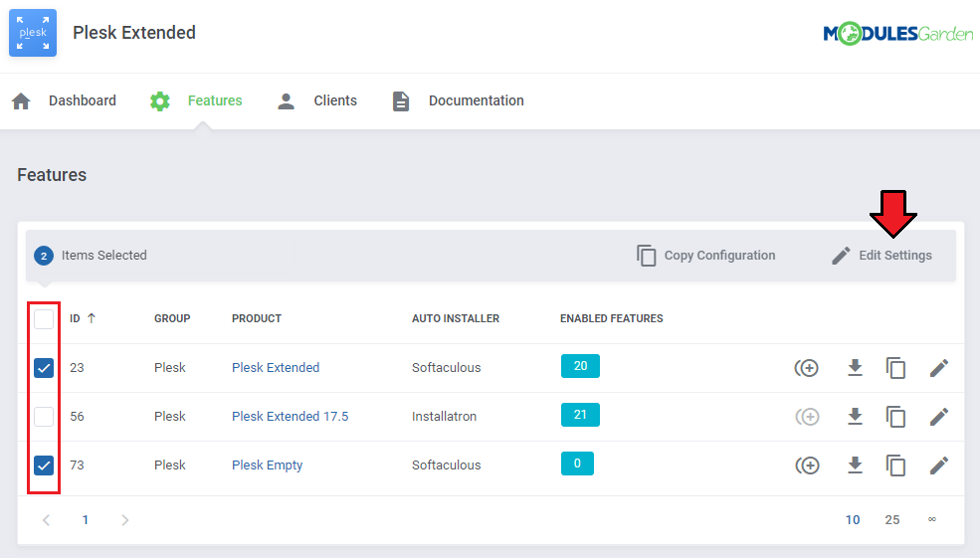
Task: Open the Plesk Extended product link
Action: tap(276, 368)
